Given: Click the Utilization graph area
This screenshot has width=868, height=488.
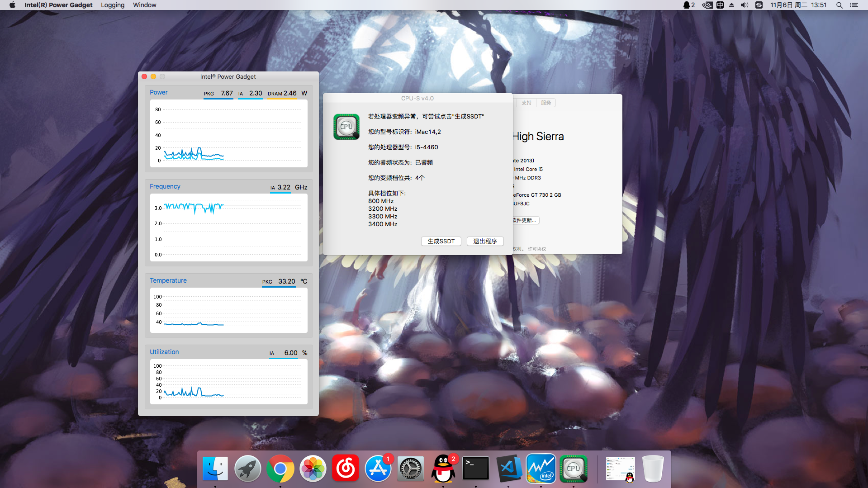Looking at the screenshot, I should pos(228,382).
